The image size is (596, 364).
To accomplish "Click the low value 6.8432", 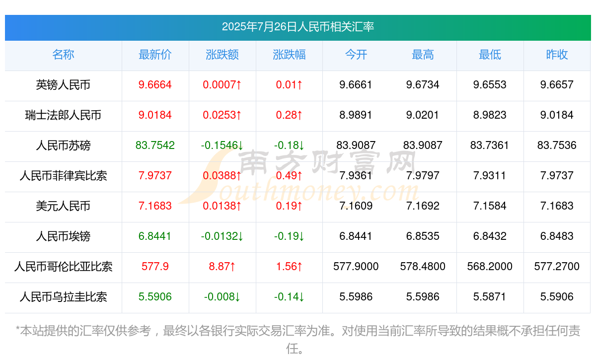I will (490, 236).
